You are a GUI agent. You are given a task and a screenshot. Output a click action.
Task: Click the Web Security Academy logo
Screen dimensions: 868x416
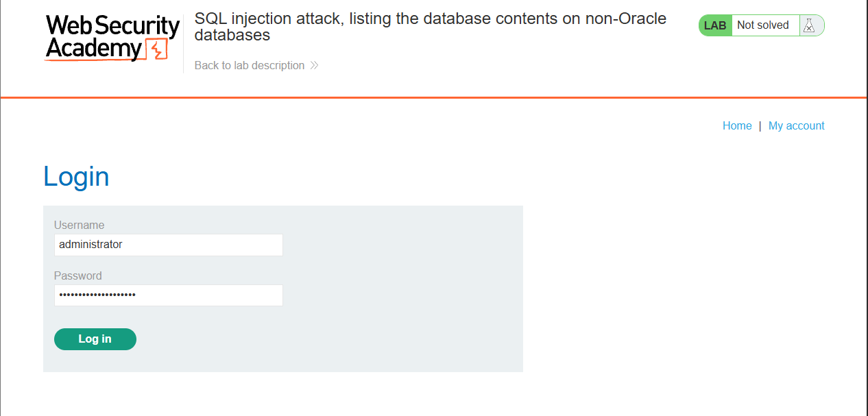pos(112,38)
